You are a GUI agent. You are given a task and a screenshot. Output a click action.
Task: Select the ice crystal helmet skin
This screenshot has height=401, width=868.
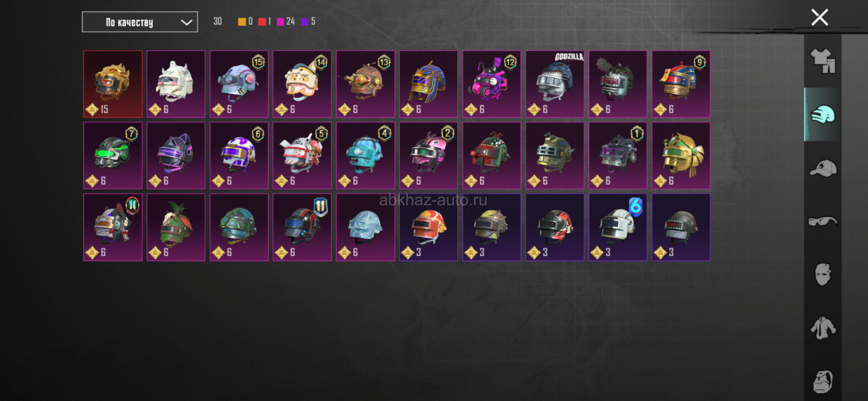point(365,227)
